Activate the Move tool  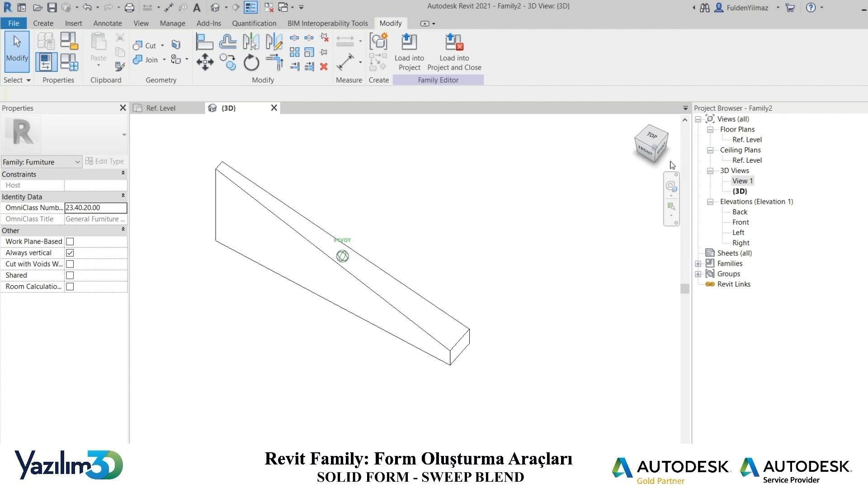coord(205,62)
